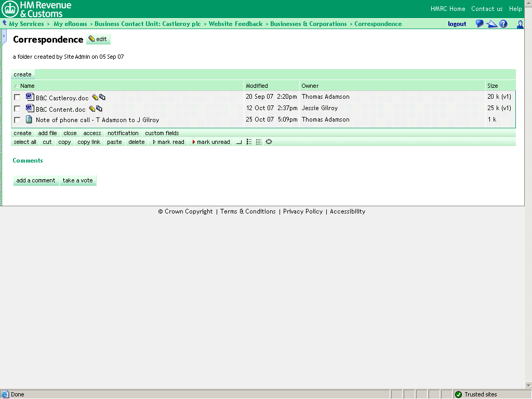Expand the left side panel arrow
The height and width of the screenshot is (399, 532).
(4, 36)
